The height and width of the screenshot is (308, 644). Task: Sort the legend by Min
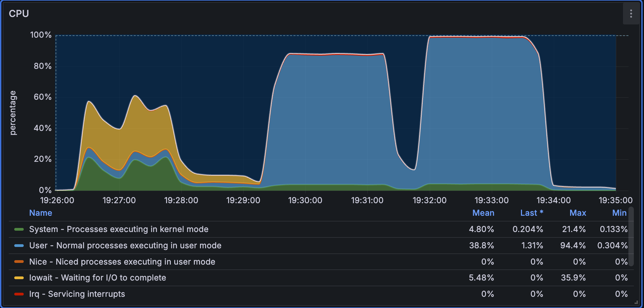[619, 213]
